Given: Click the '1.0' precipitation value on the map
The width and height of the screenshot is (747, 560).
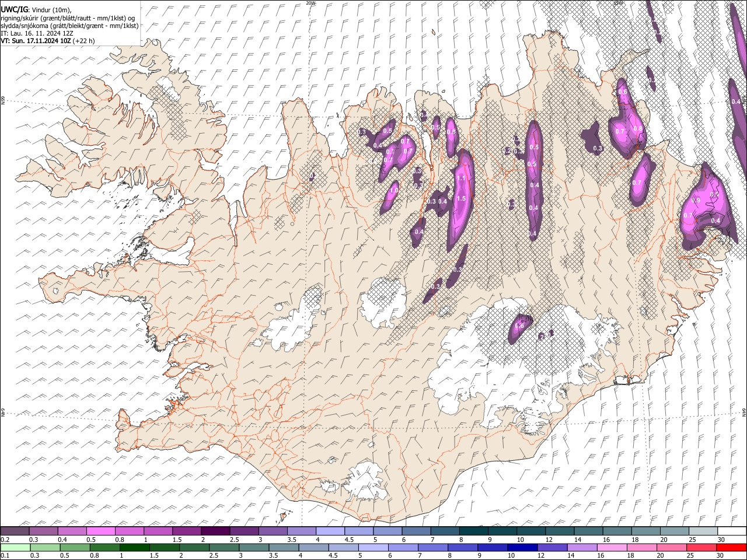Looking at the screenshot, I should coord(394,190).
